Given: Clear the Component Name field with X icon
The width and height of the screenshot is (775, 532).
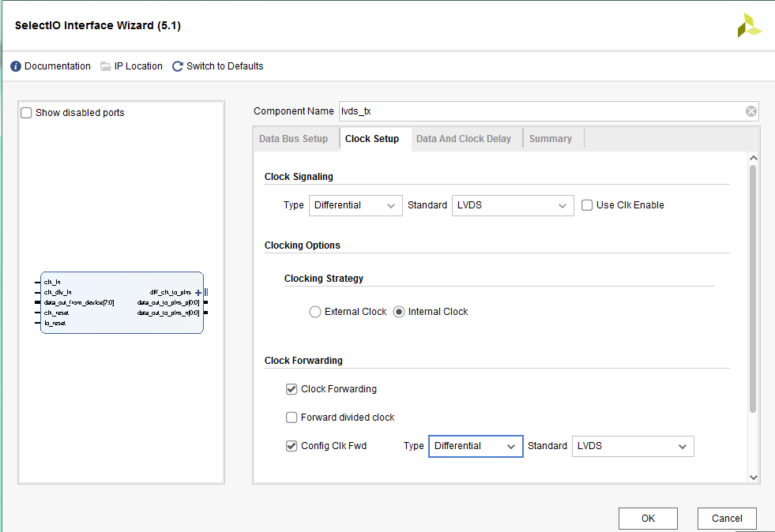Looking at the screenshot, I should click(x=751, y=111).
